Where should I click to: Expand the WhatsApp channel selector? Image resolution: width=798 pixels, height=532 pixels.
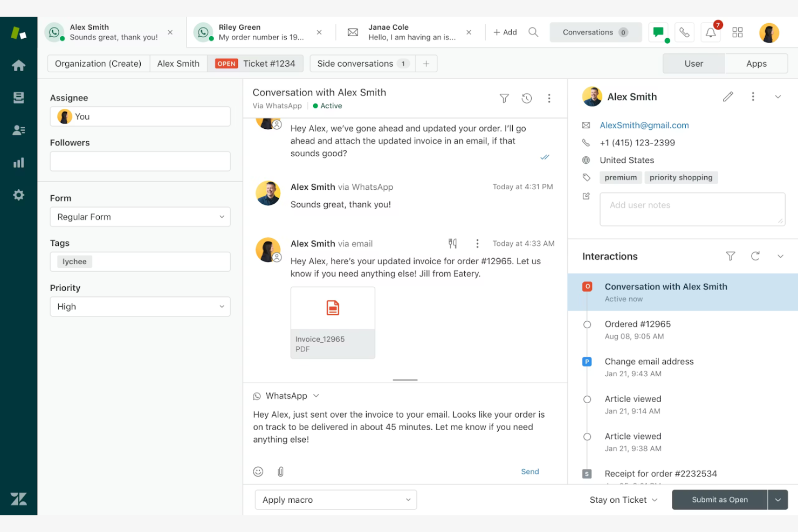(316, 395)
